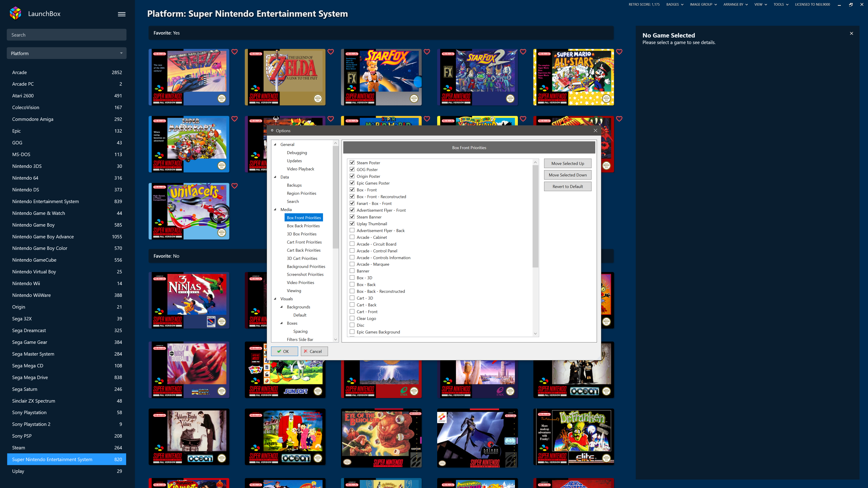Open the F-Zero game box art
The image size is (868, 488).
point(189,77)
